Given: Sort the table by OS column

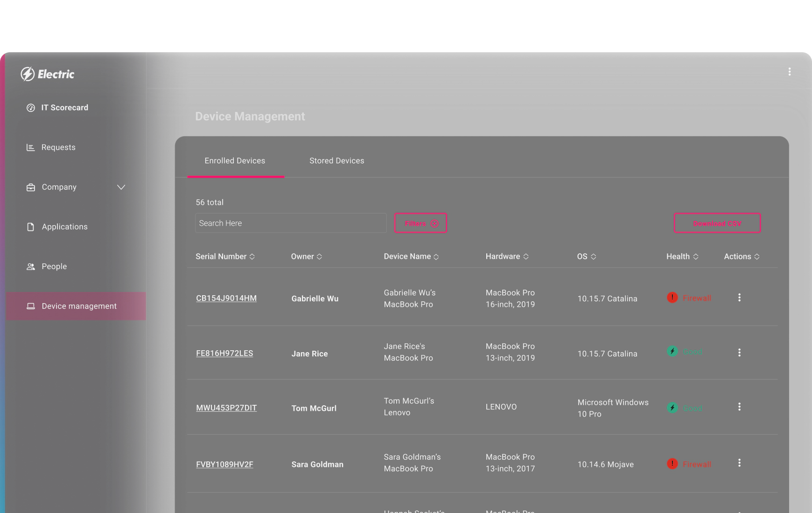Looking at the screenshot, I should tap(594, 256).
